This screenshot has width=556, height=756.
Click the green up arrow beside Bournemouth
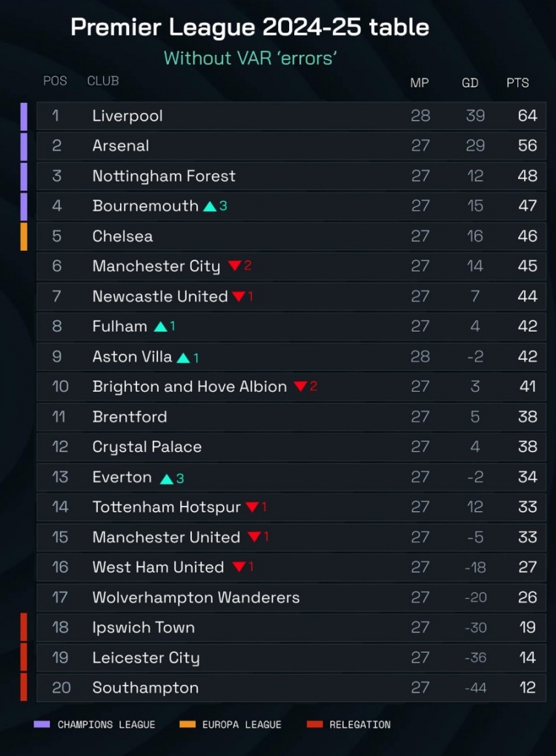(210, 206)
